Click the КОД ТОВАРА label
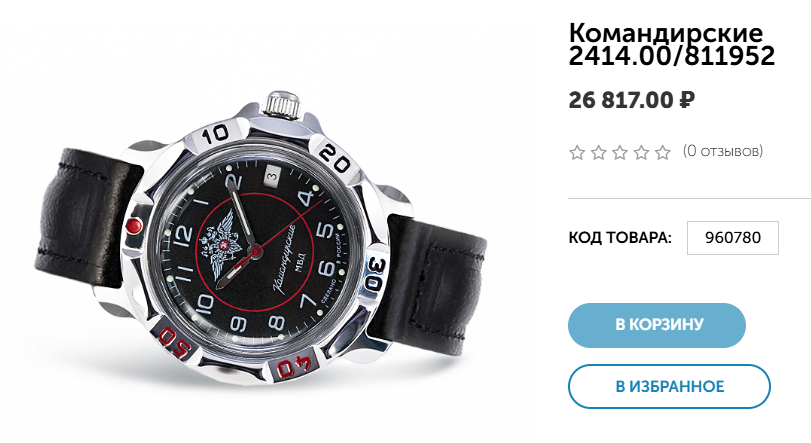This screenshot has width=811, height=443. [620, 238]
